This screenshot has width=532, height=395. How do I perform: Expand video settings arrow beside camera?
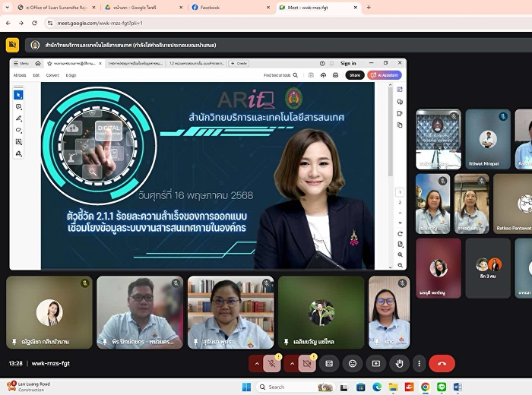(292, 363)
